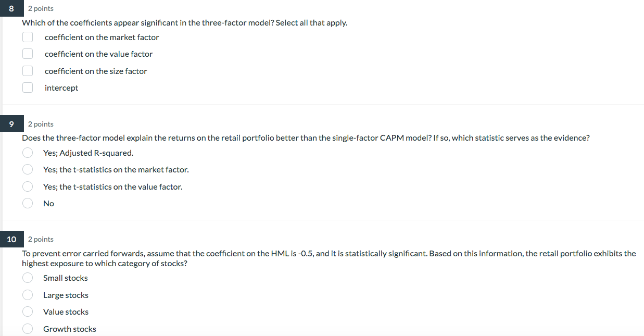644x336 pixels.
Task: Check "coefficient on the value factor"
Action: click(x=27, y=53)
